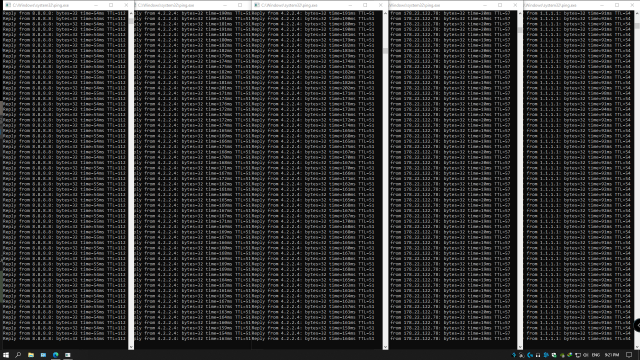This screenshot has width=640, height=360.
Task: Minimize the 178.22.122.78 ping window
Action: (x=485, y=5)
